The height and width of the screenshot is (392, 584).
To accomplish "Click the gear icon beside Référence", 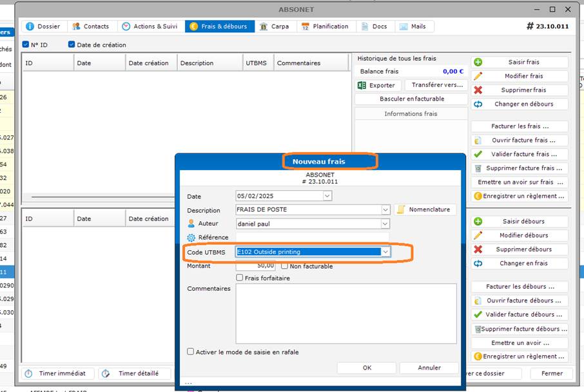I will (x=191, y=238).
